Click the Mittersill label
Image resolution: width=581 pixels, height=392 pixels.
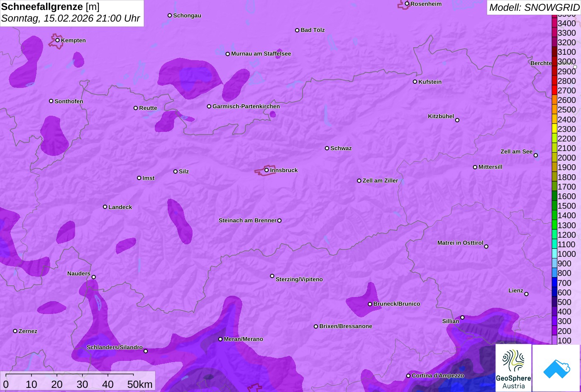[x=491, y=167]
